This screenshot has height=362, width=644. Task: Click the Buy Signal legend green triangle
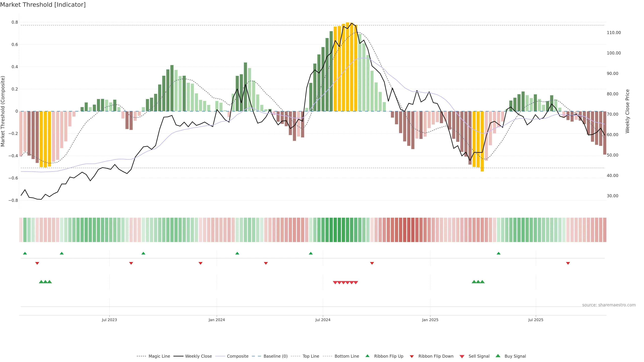pos(498,356)
